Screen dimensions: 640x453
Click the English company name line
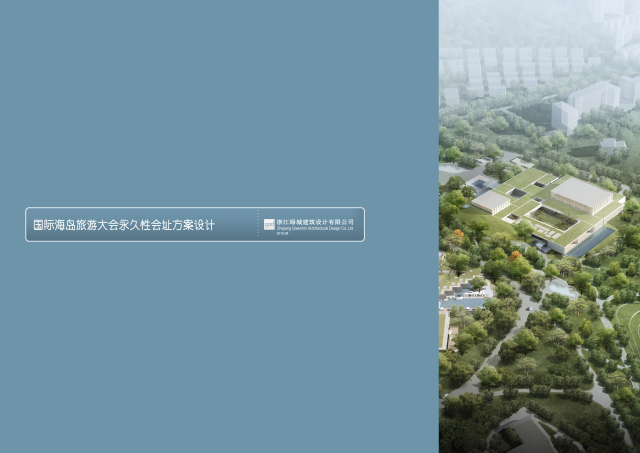click(315, 229)
